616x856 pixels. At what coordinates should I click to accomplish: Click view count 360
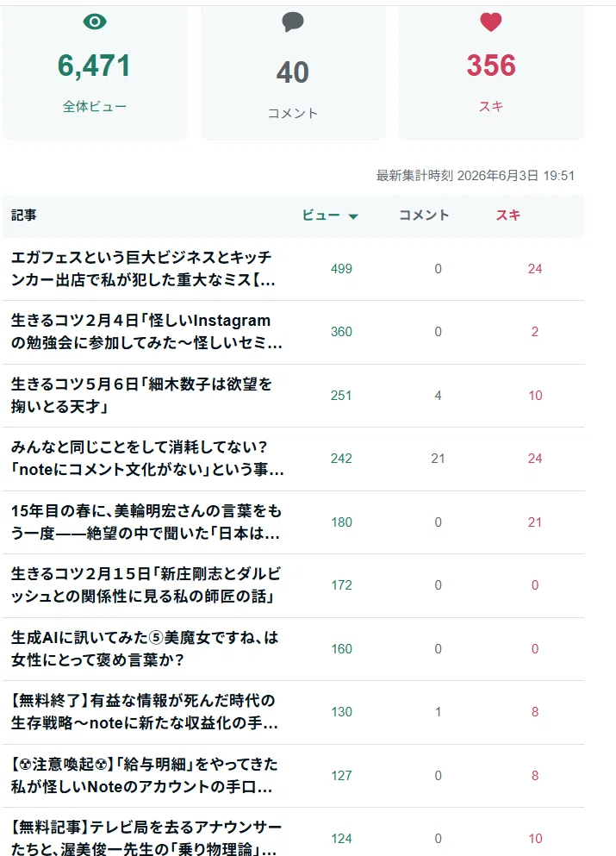pos(341,331)
